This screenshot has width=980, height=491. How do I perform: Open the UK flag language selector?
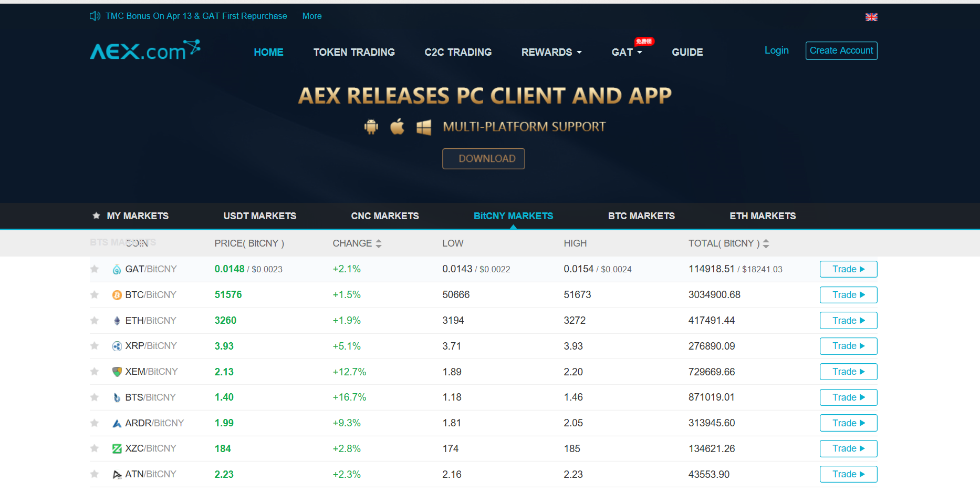pyautogui.click(x=871, y=17)
